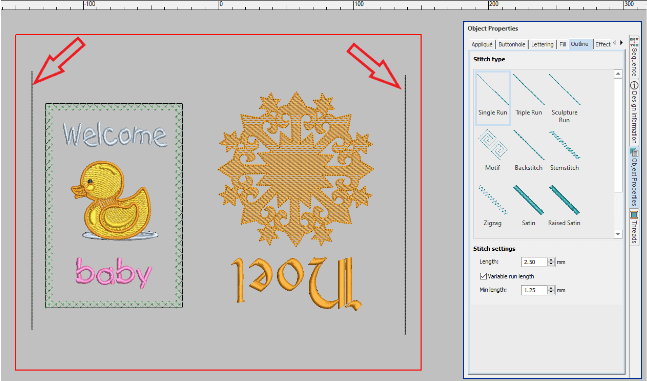The height and width of the screenshot is (381, 647).
Task: Select the Backstitch stitch type
Action: tap(529, 150)
